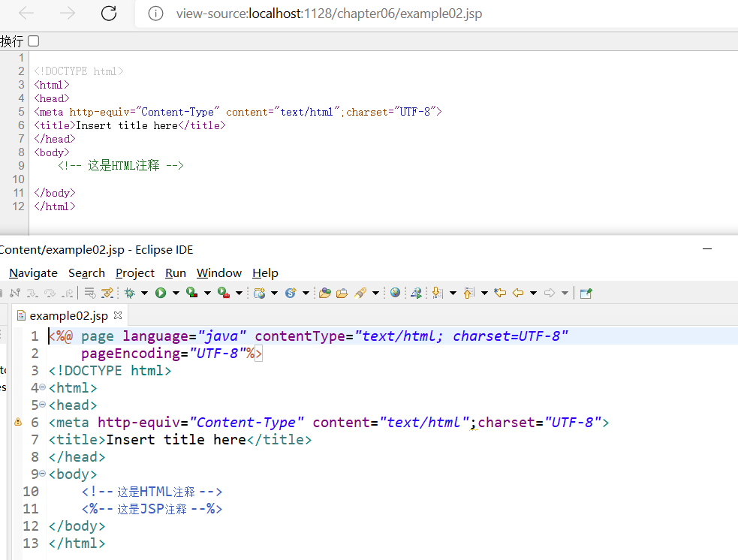The image size is (738, 560).
Task: Click the warning marker on line 6
Action: (18, 422)
